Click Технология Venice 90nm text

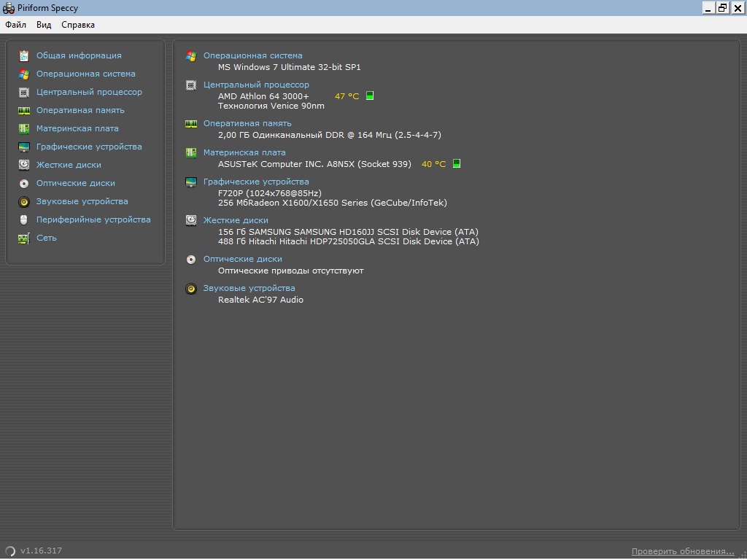[271, 106]
